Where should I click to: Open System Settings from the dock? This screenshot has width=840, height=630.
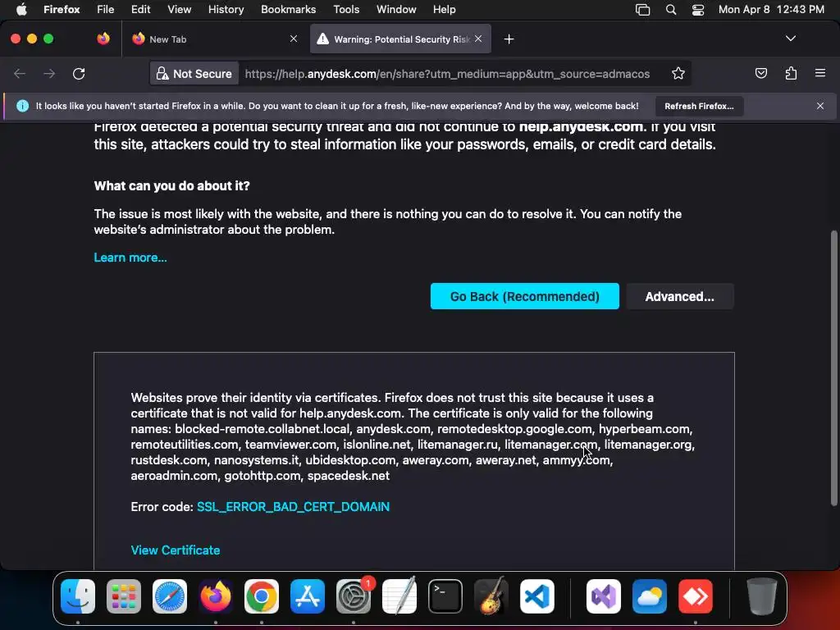pyautogui.click(x=354, y=596)
